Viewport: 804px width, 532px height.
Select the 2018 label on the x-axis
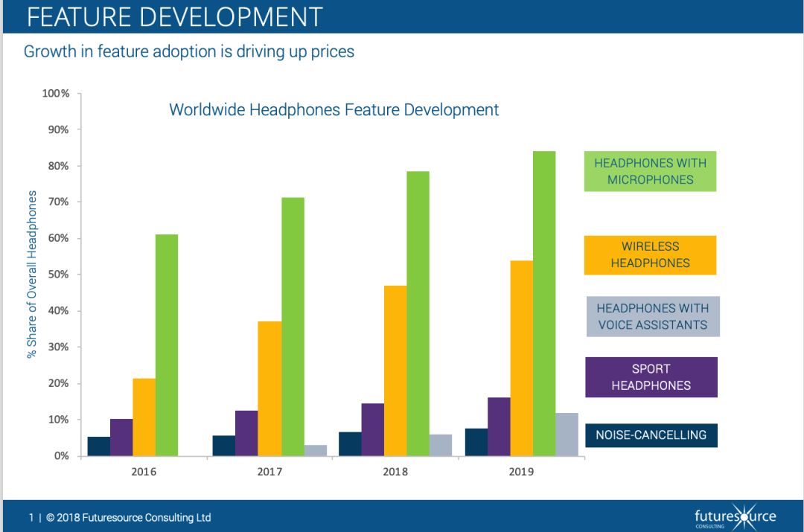[395, 472]
